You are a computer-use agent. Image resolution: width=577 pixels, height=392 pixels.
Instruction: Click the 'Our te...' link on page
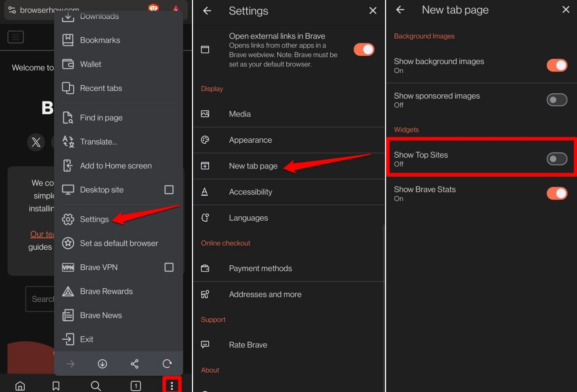click(42, 234)
